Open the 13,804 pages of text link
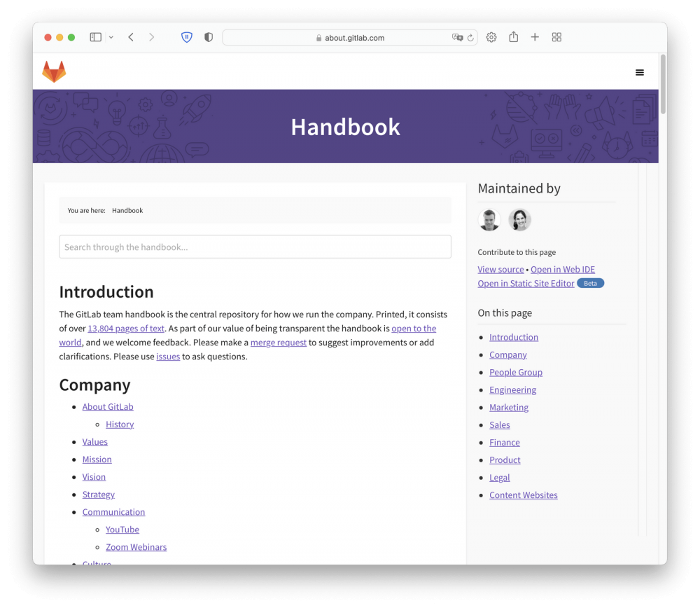The width and height of the screenshot is (700, 608). point(126,329)
